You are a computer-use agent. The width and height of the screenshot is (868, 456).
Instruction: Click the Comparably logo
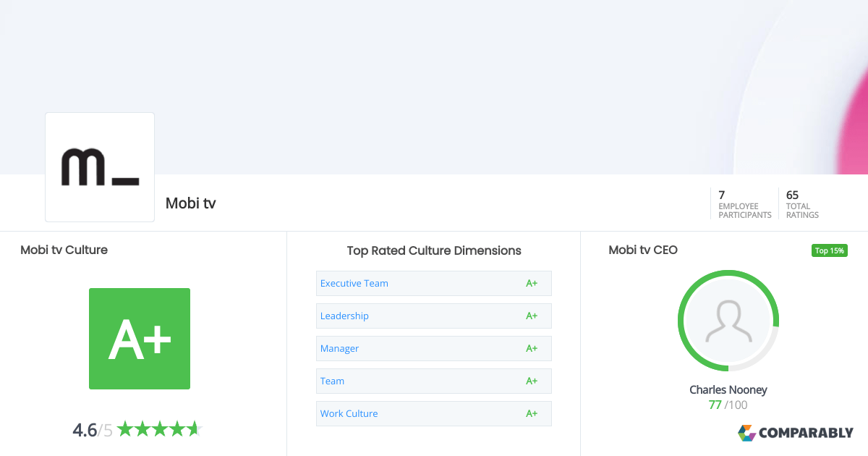pos(796,433)
